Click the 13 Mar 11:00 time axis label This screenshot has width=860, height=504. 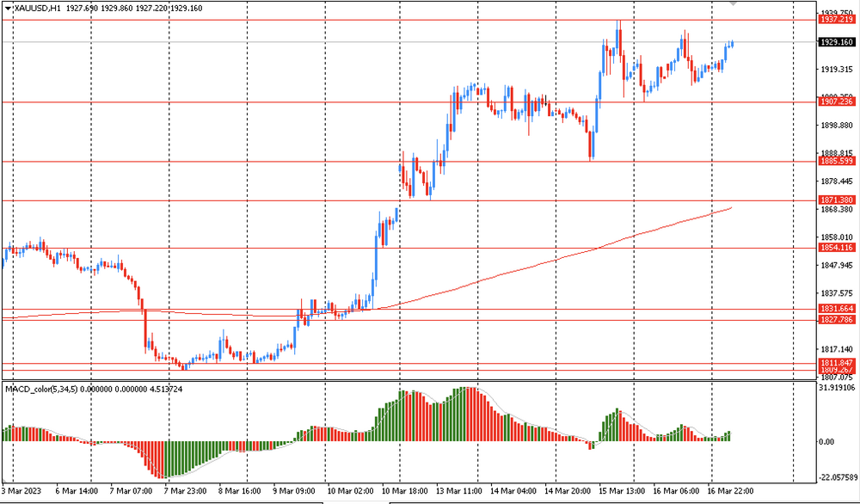pyautogui.click(x=459, y=490)
